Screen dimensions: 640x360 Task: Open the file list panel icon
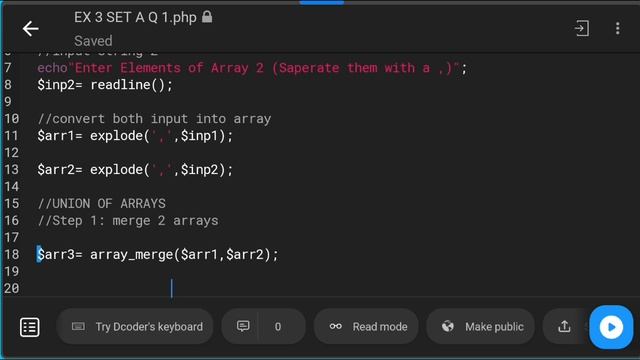(x=30, y=327)
